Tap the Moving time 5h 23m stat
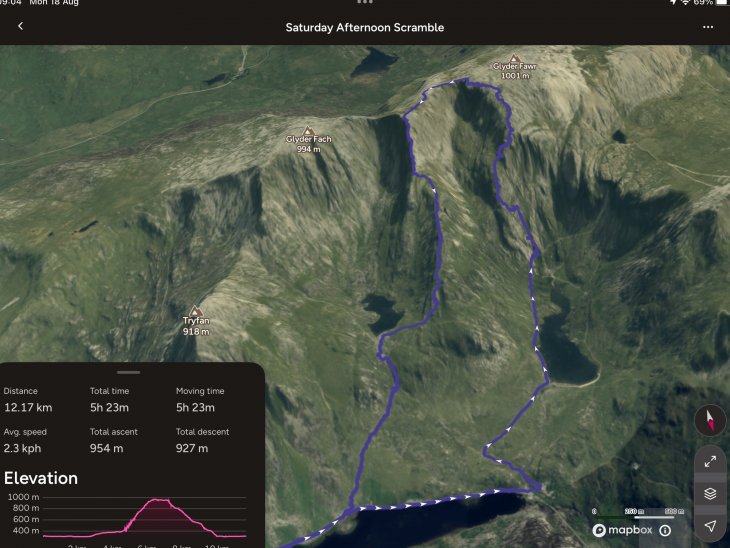Image resolution: width=730 pixels, height=548 pixels. pos(200,400)
